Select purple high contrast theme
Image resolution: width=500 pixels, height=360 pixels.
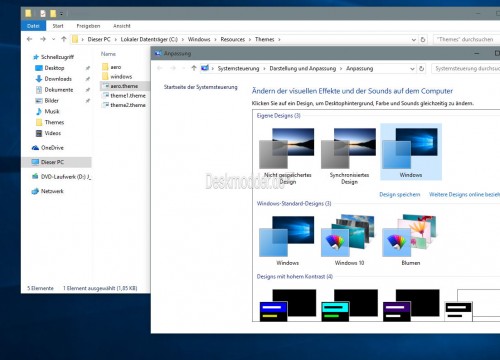411,305
